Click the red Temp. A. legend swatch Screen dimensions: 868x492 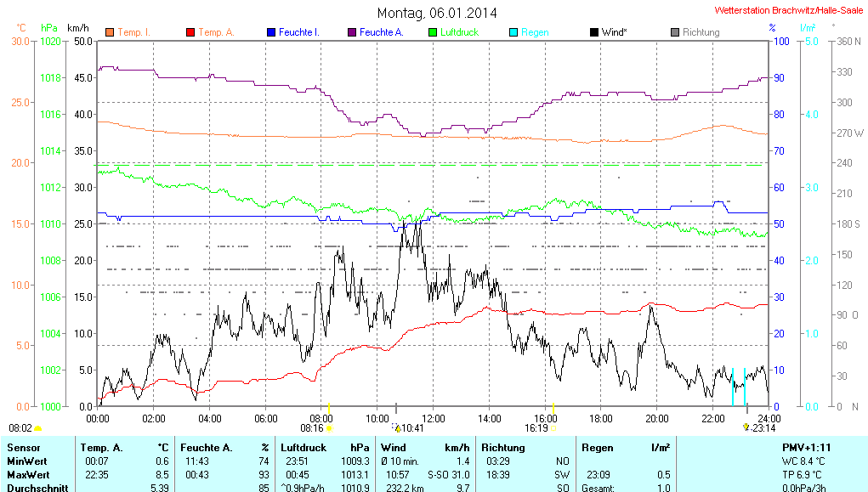pos(190,32)
